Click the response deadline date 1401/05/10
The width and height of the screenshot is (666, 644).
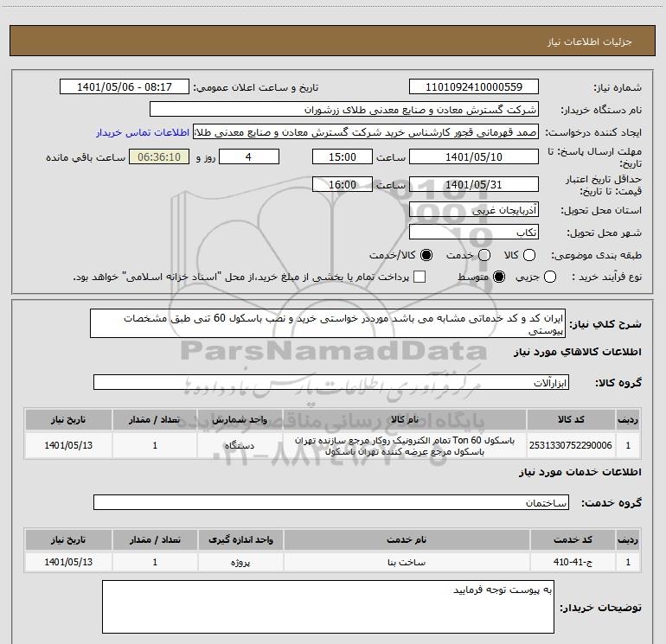(x=474, y=156)
